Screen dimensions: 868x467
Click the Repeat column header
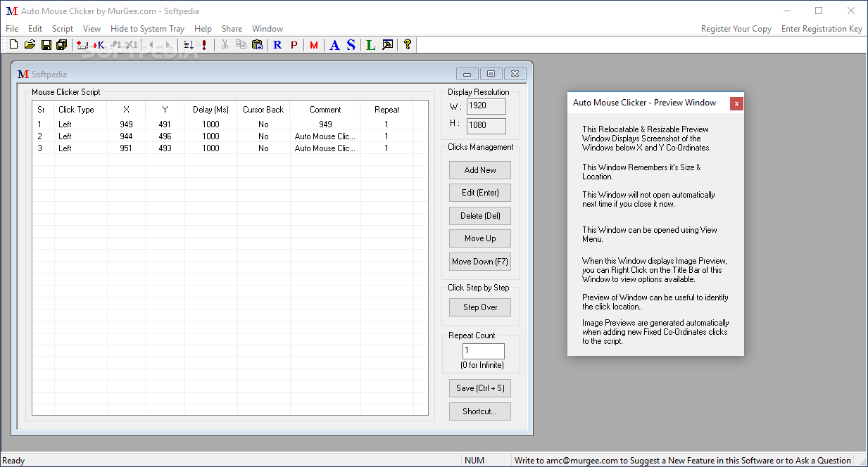pyautogui.click(x=386, y=110)
